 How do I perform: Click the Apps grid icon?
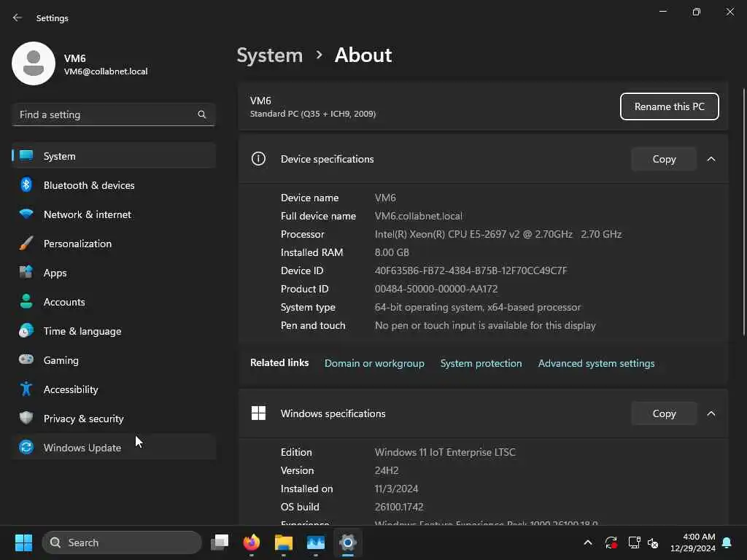click(26, 272)
